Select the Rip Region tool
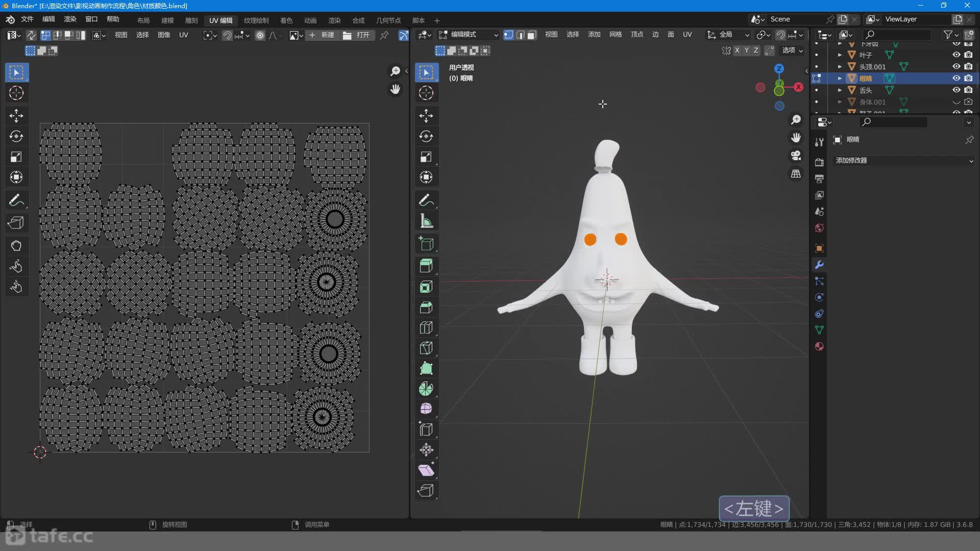 pos(426,491)
